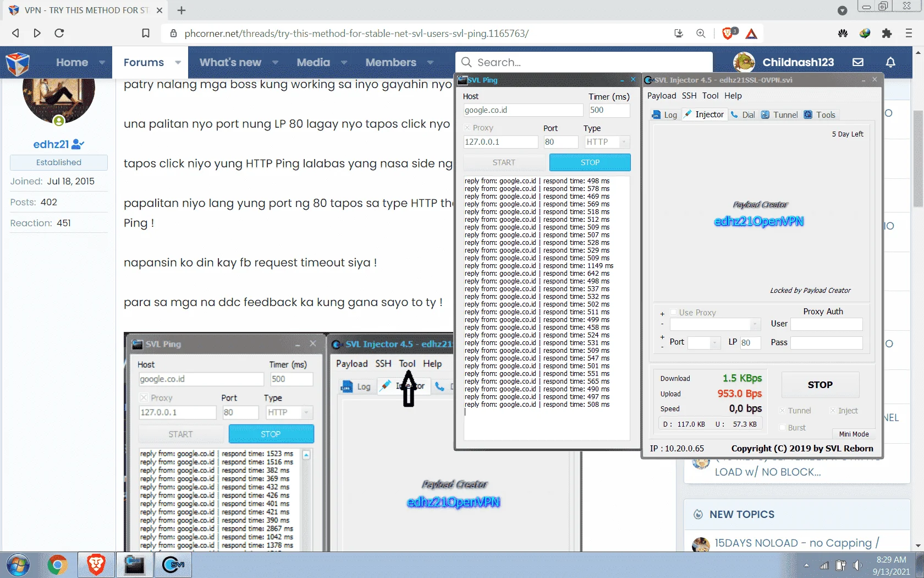Switch to the Tools tab in SVL Injector

click(820, 114)
